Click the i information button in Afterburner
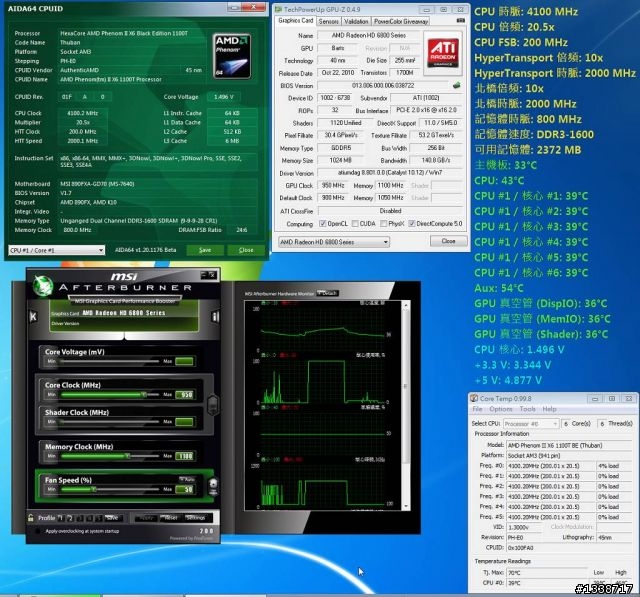640x597 pixels. tap(216, 316)
